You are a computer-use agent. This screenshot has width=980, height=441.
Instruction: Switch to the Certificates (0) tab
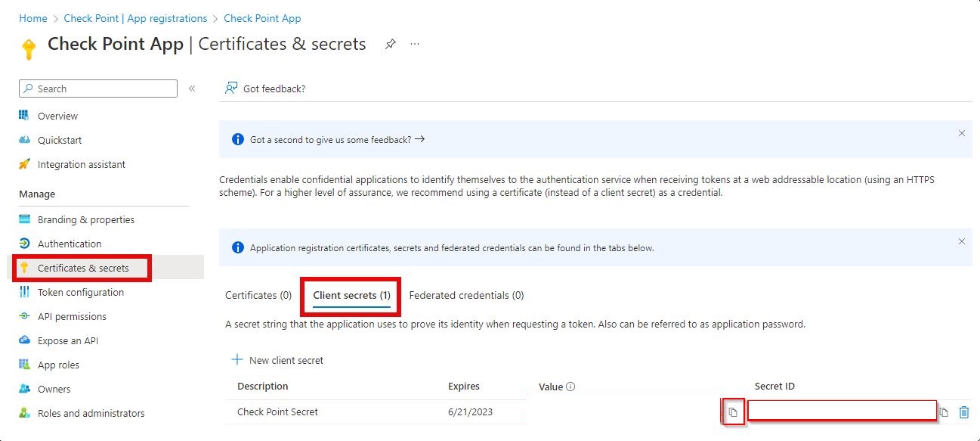click(x=258, y=295)
